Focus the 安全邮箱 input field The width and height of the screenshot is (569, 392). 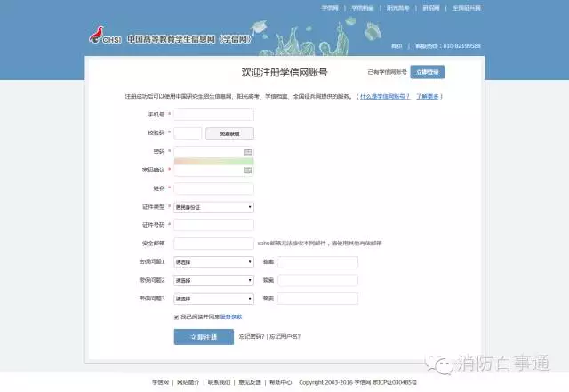[x=213, y=244]
